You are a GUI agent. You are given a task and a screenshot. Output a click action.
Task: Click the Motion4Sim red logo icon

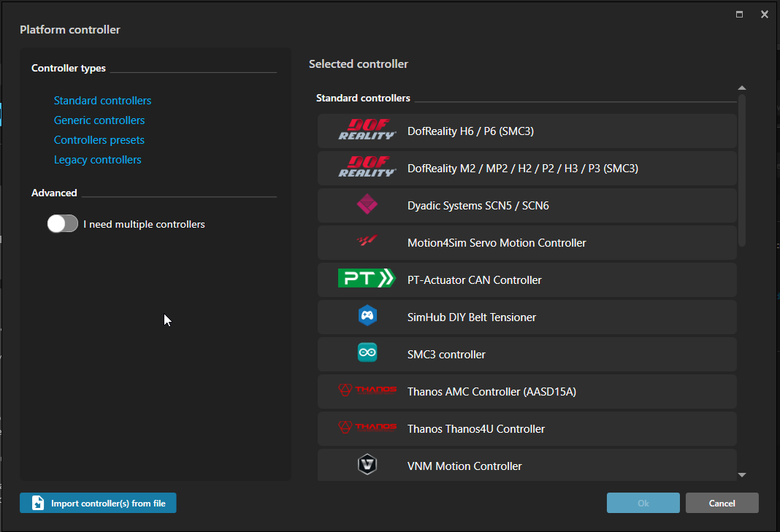(x=367, y=242)
